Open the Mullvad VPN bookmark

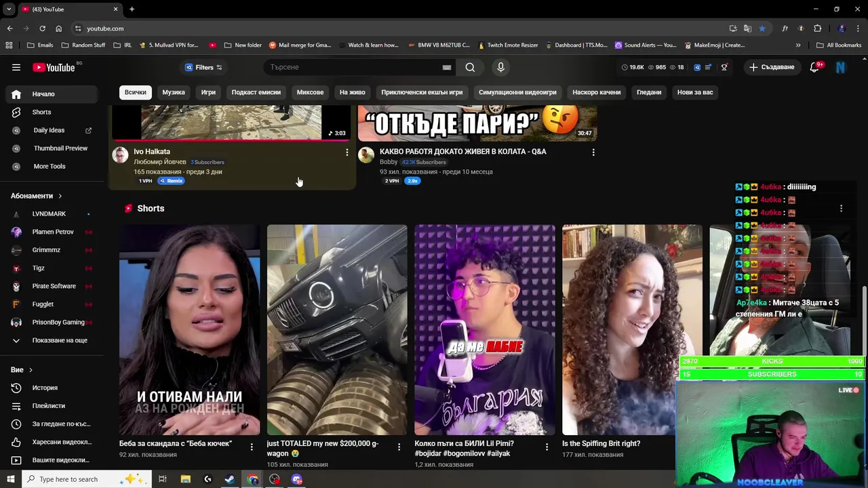[x=169, y=45]
